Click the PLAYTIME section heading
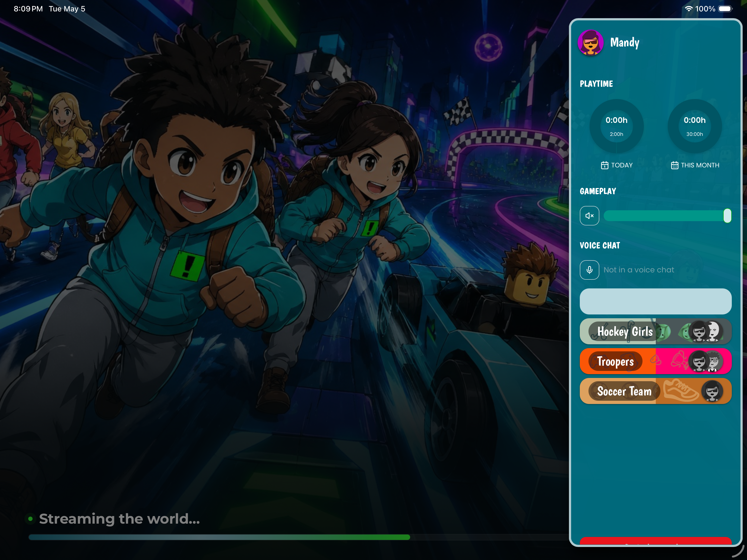Viewport: 747px width, 560px height. pyautogui.click(x=596, y=84)
